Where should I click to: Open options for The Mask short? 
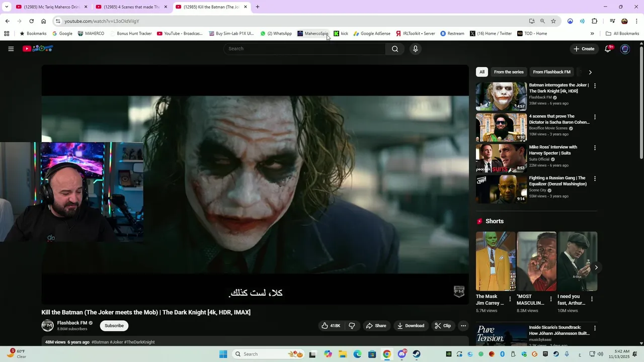pos(510,299)
